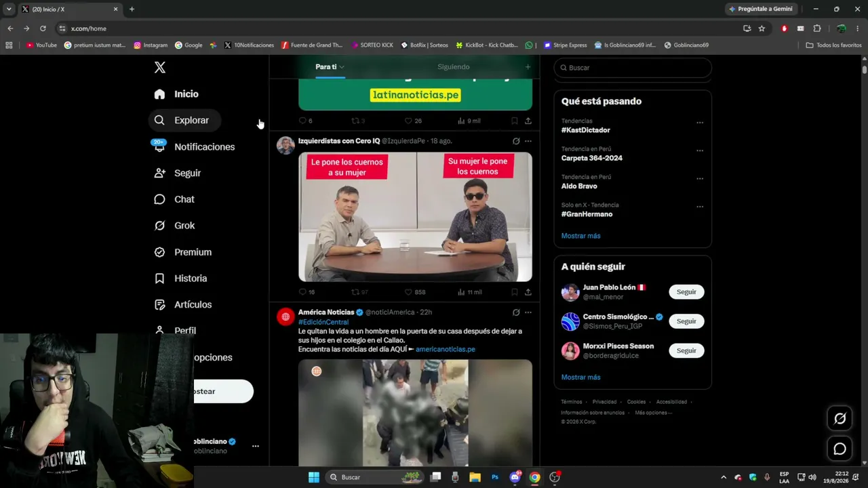Open Grok from the sidebar
The width and height of the screenshot is (868, 488).
coord(175,226)
